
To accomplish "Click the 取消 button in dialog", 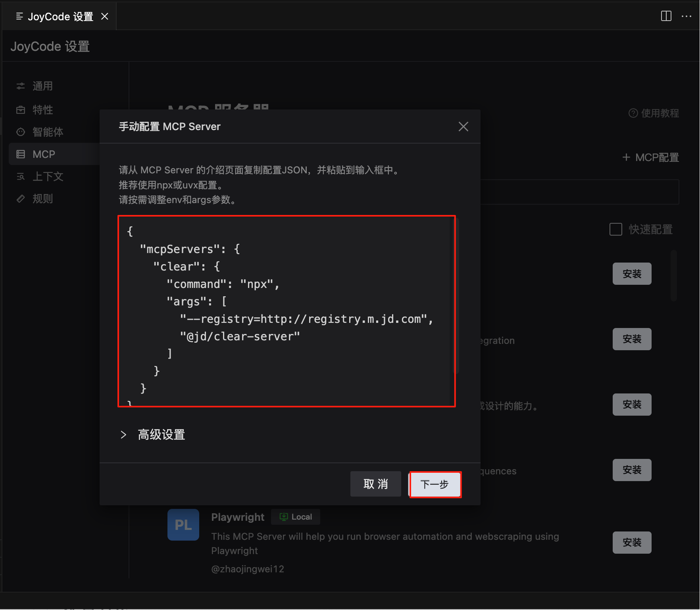I will 375,484.
